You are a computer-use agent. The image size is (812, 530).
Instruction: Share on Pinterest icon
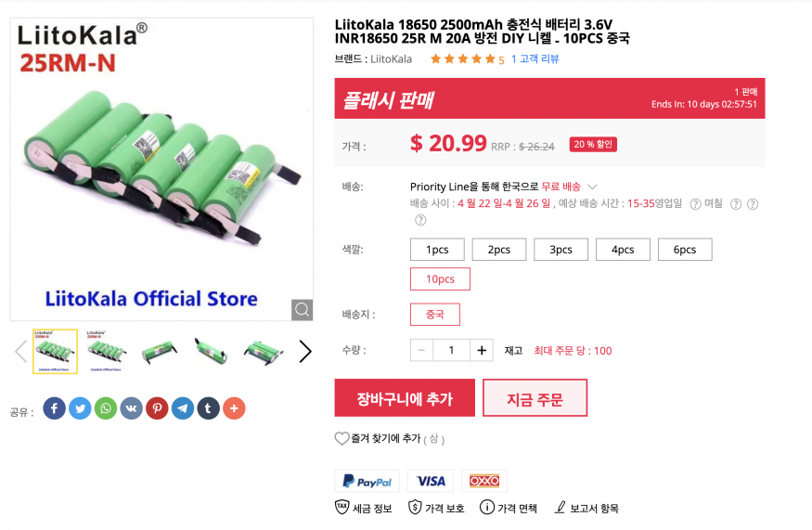(157, 408)
